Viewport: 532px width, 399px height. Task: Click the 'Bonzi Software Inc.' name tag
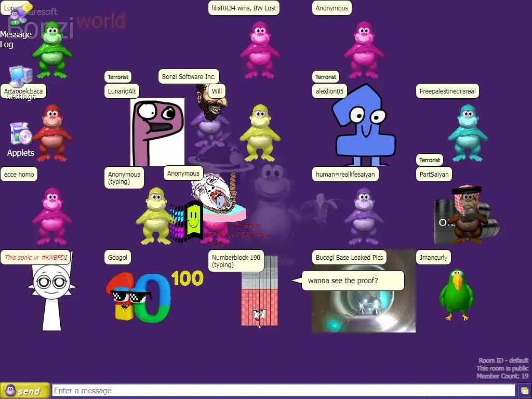coord(189,76)
